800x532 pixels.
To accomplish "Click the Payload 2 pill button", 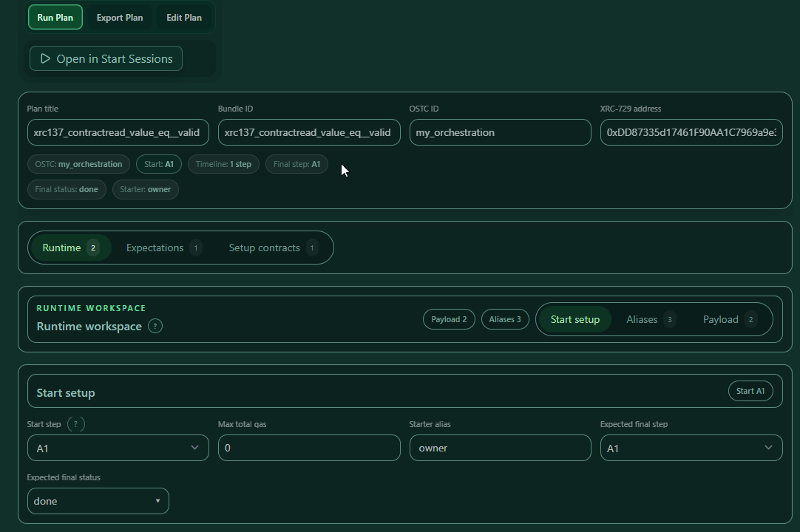I will (x=449, y=319).
